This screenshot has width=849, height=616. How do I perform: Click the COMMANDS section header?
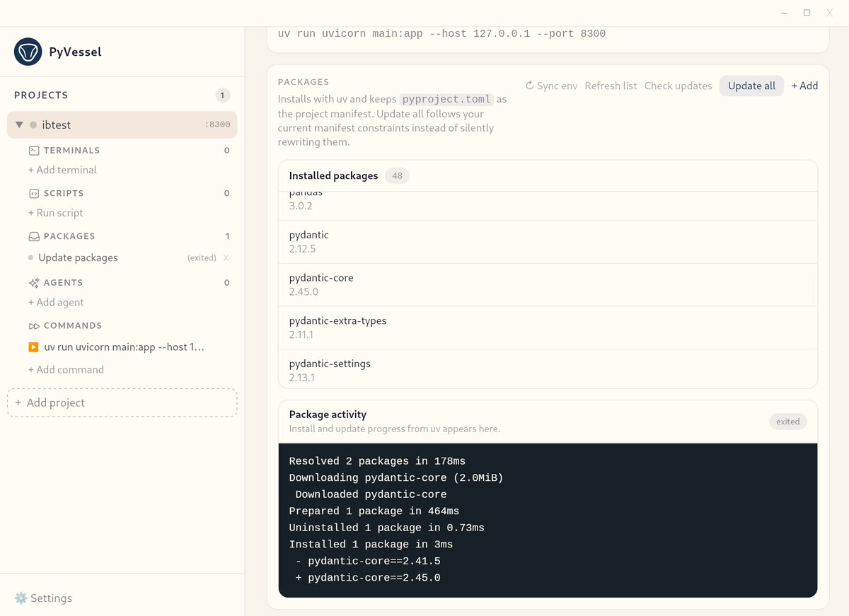(73, 326)
